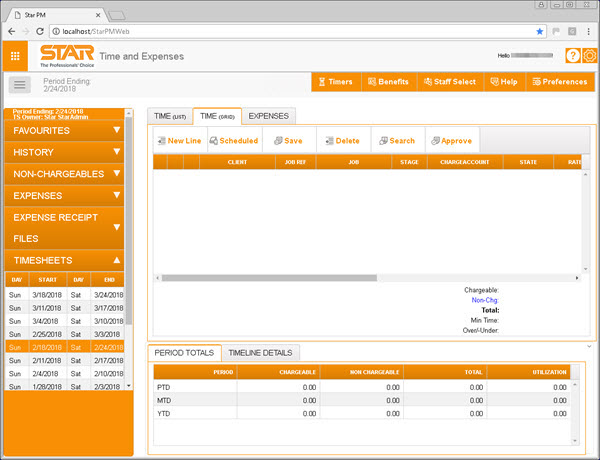Open the TIMELINE DETAILS tab

pyautogui.click(x=260, y=353)
